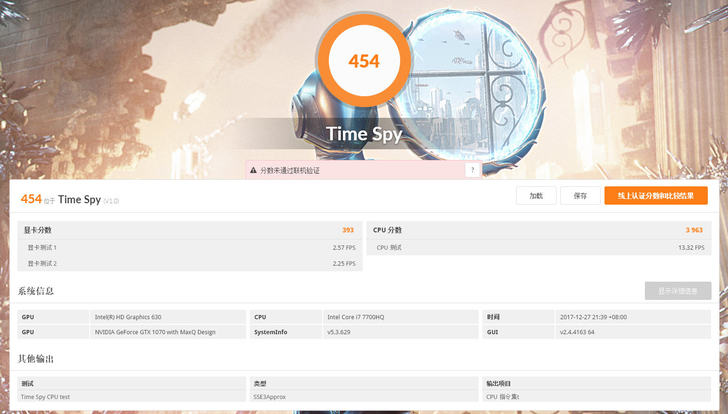Image resolution: width=728 pixels, height=414 pixels.
Task: Click the 类型 column header
Action: pos(364,383)
